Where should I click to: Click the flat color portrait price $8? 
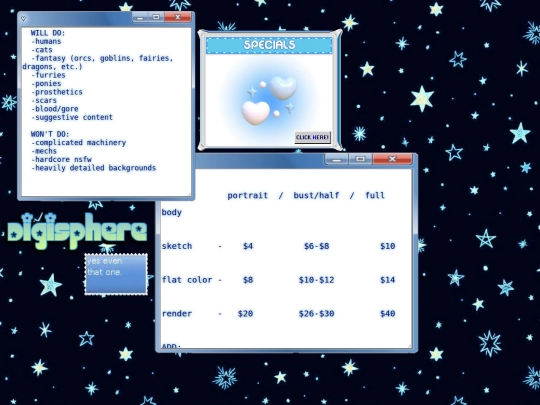248,280
